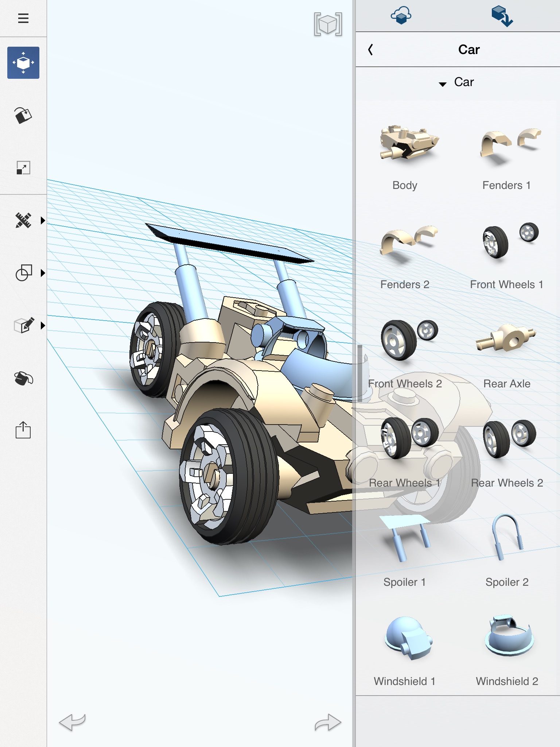Select the front car wheel in viewport
560x747 pixels.
[229, 476]
